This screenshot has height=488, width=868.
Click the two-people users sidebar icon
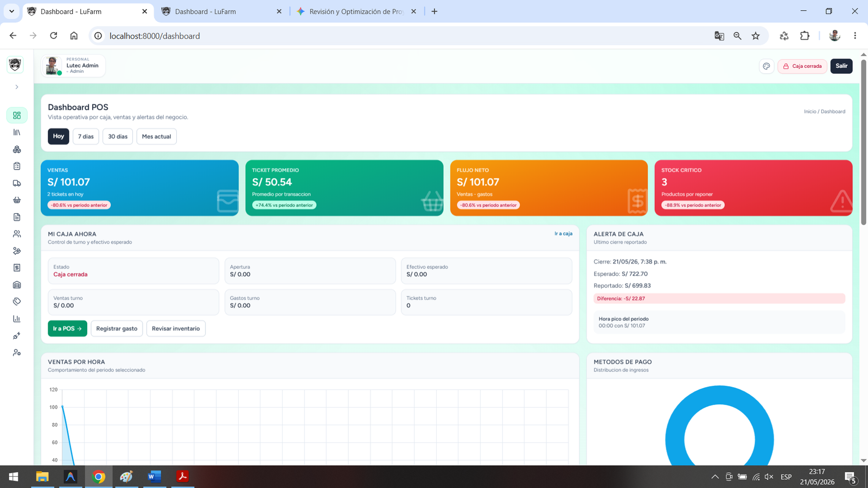[17, 234]
